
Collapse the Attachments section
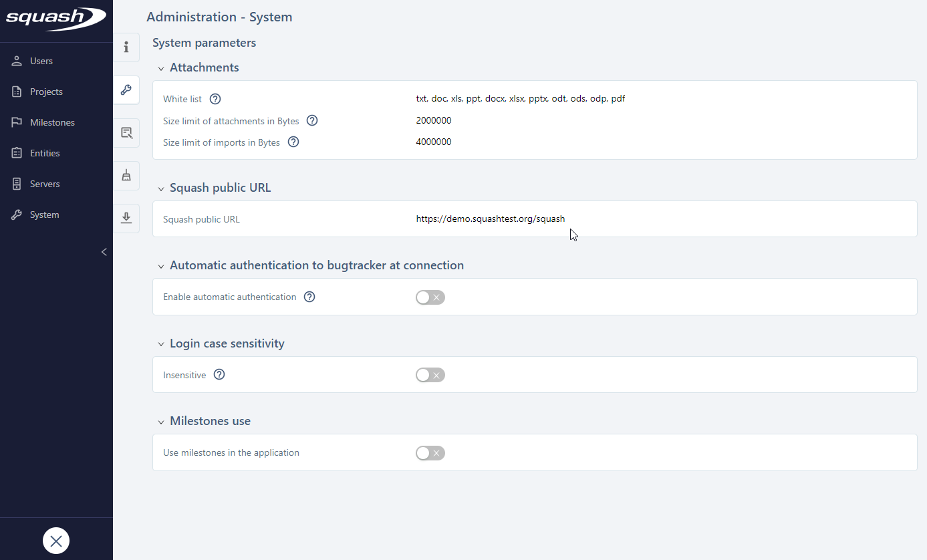(x=161, y=68)
